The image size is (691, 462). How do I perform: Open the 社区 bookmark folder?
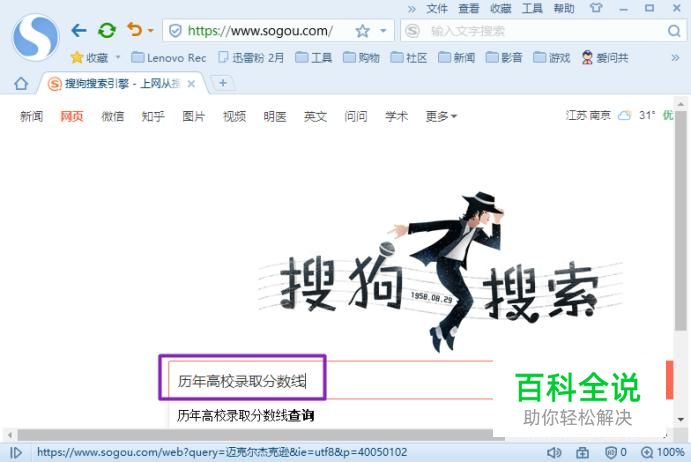click(x=409, y=58)
